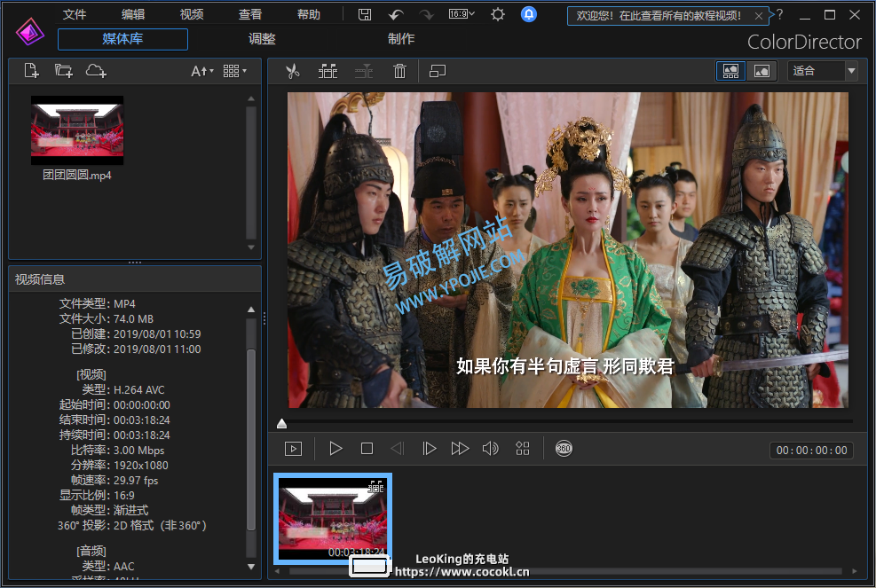Select the 团团圆圆.mp4 library thumbnail
The image size is (876, 588).
77,130
